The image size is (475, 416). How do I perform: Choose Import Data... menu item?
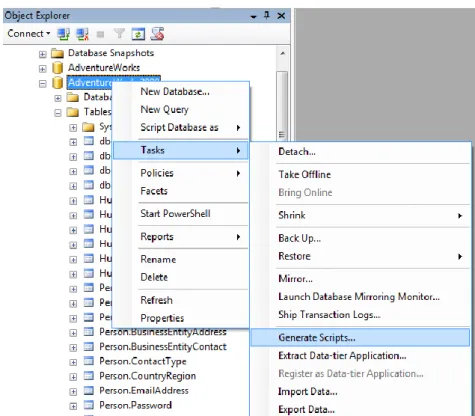click(360, 391)
